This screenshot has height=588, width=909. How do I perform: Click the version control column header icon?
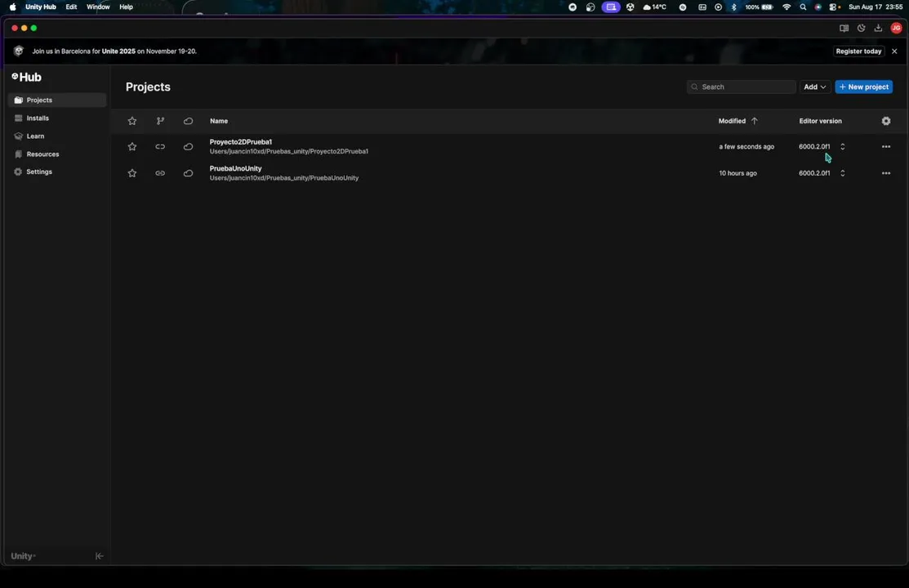coord(161,121)
